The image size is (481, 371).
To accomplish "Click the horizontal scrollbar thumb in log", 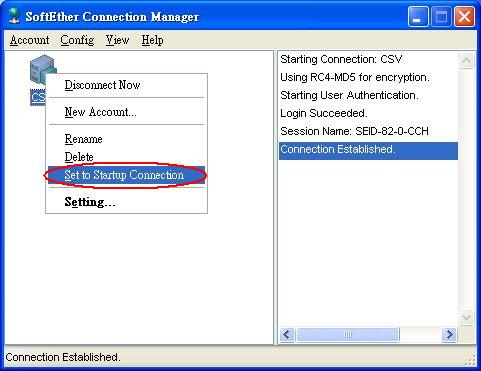I will coord(348,334).
